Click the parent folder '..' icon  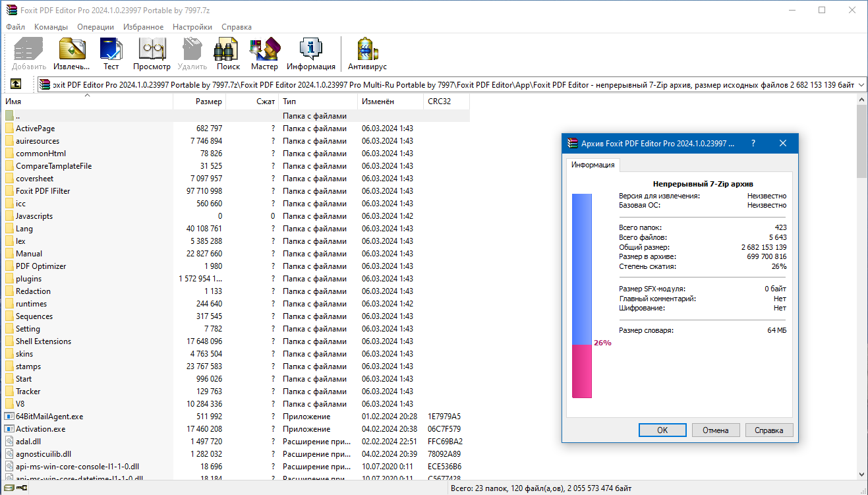9,116
